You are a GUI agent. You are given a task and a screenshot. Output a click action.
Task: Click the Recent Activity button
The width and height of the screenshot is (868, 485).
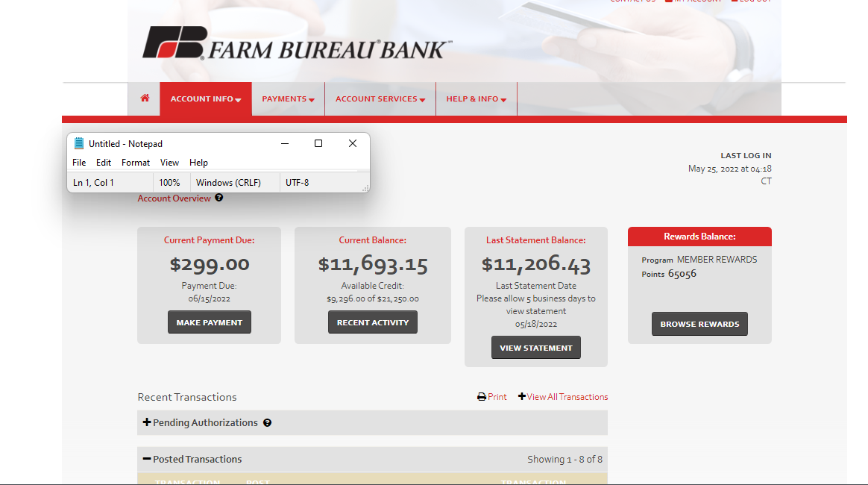[x=373, y=322]
